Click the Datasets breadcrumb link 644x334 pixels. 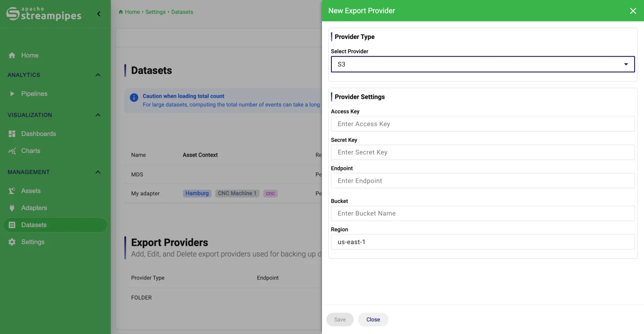coord(182,12)
